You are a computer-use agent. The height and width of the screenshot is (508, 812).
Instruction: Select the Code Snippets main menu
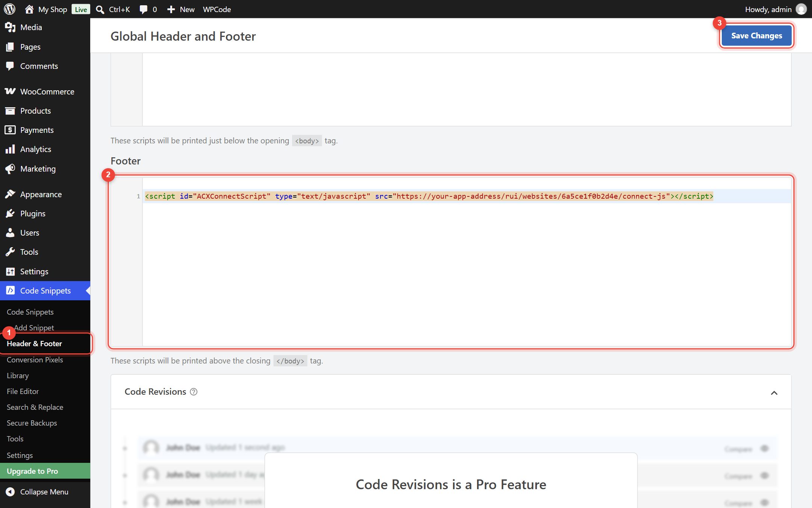[45, 291]
